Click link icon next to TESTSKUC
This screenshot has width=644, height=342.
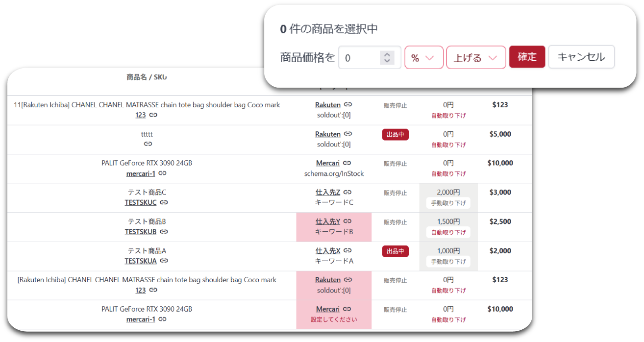(164, 202)
